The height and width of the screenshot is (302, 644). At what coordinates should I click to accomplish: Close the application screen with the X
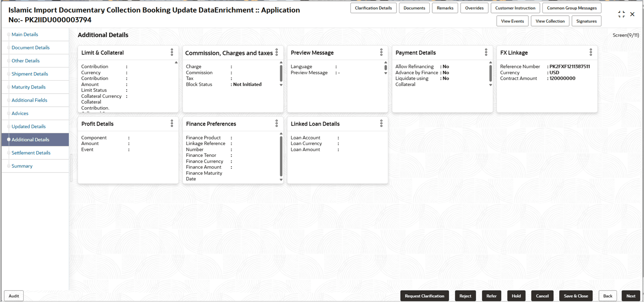632,14
